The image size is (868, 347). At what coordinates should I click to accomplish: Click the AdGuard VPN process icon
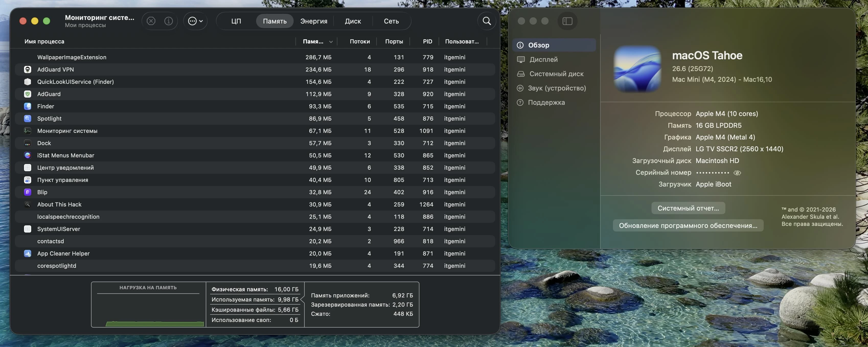pyautogui.click(x=28, y=70)
